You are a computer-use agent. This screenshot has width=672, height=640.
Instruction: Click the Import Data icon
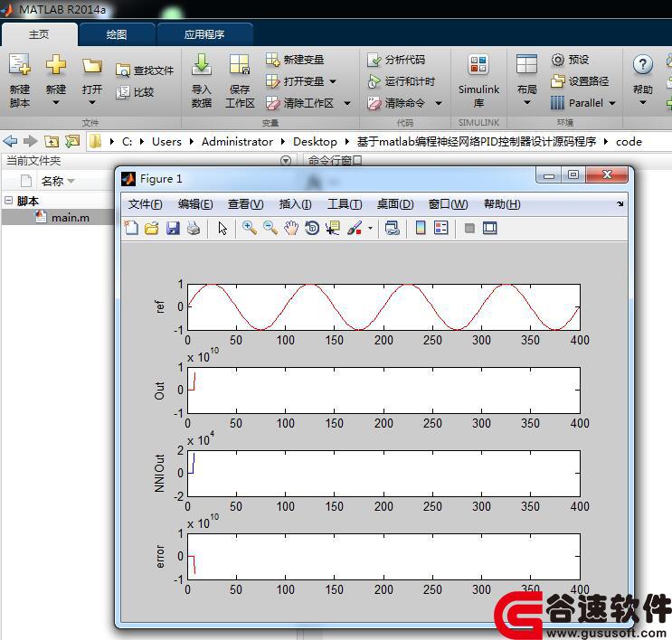click(201, 65)
